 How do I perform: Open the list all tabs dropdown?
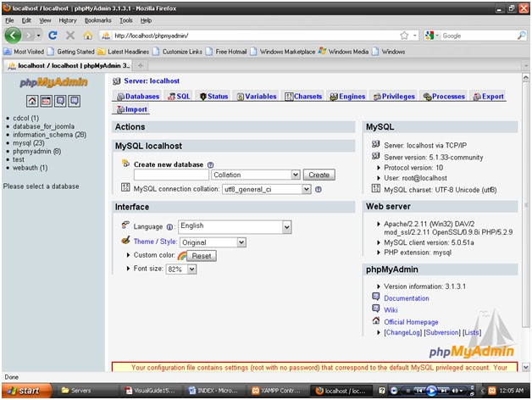click(x=526, y=65)
